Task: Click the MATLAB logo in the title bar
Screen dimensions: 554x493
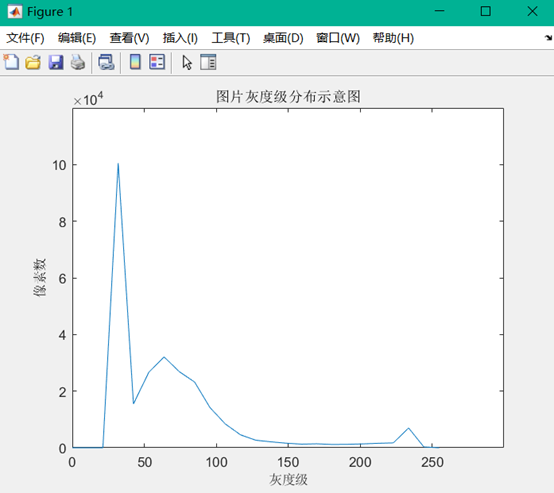Action: tap(14, 12)
